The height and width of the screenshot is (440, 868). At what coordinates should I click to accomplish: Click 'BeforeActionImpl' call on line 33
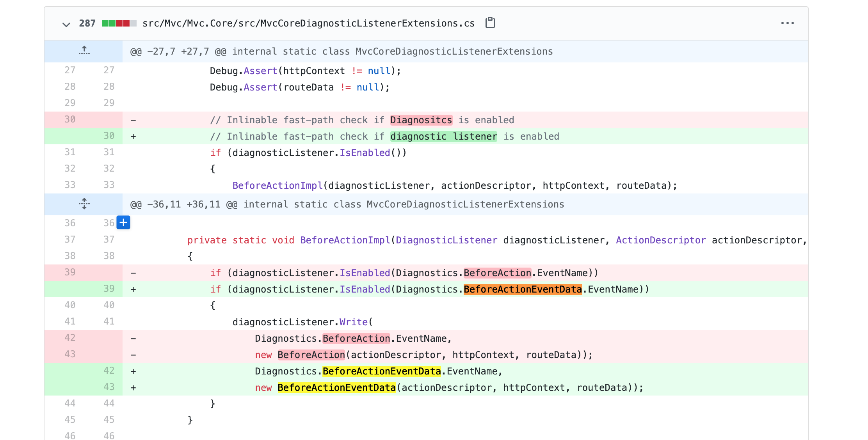277,186
